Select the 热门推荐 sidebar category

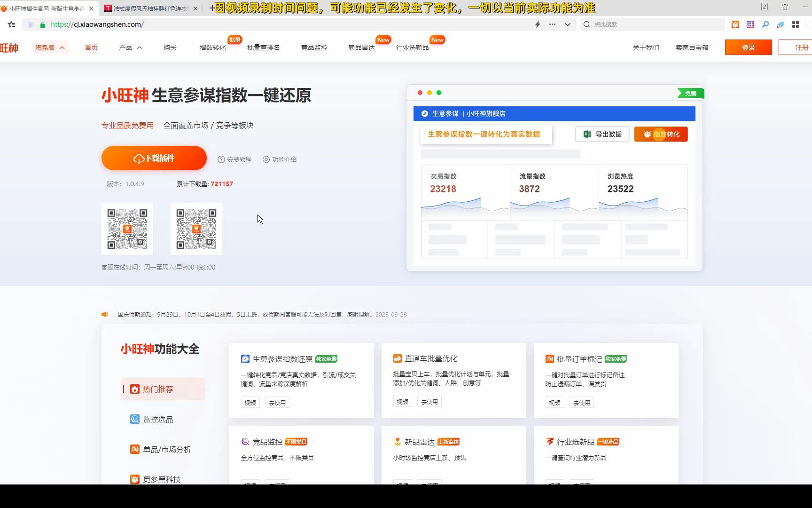pyautogui.click(x=163, y=389)
